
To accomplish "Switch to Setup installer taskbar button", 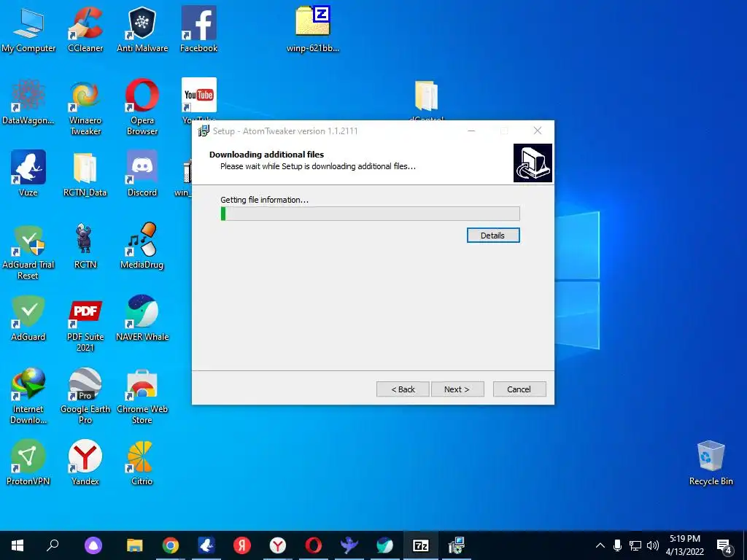I will click(x=457, y=545).
